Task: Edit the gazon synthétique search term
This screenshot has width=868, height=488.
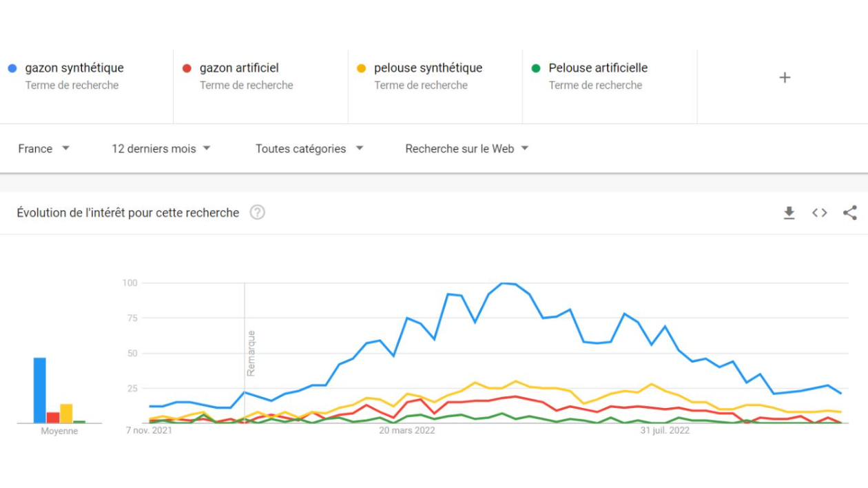Action: pyautogui.click(x=74, y=68)
